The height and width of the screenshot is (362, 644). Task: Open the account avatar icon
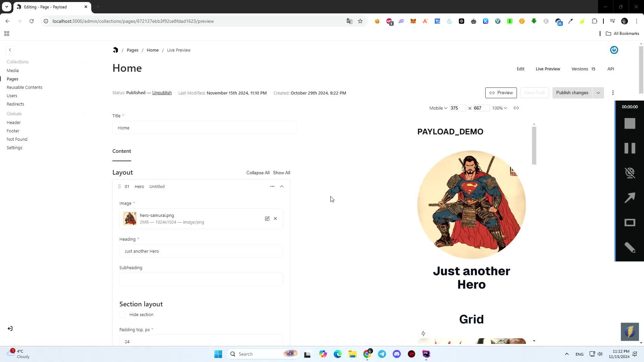point(614,50)
